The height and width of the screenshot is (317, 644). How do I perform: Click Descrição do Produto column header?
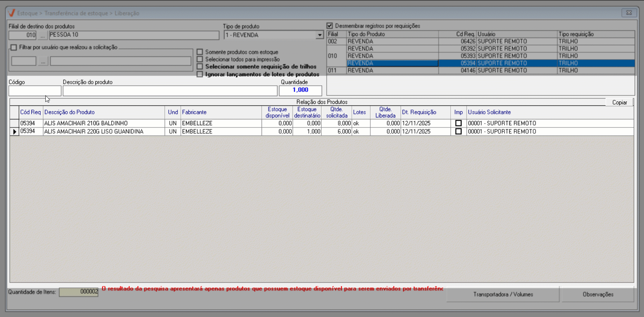click(104, 112)
